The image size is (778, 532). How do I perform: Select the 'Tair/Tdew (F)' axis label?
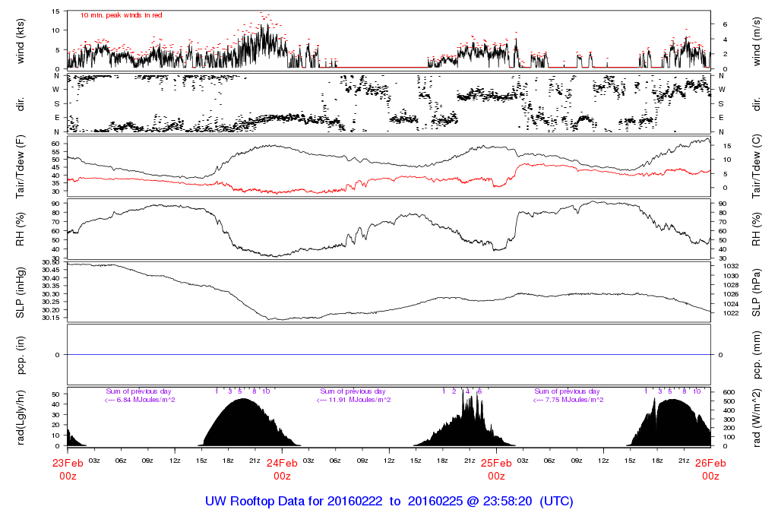pyautogui.click(x=21, y=166)
